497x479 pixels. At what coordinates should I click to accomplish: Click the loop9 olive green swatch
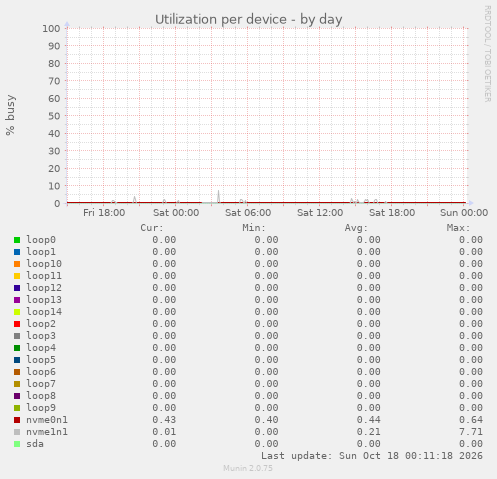(x=17, y=408)
